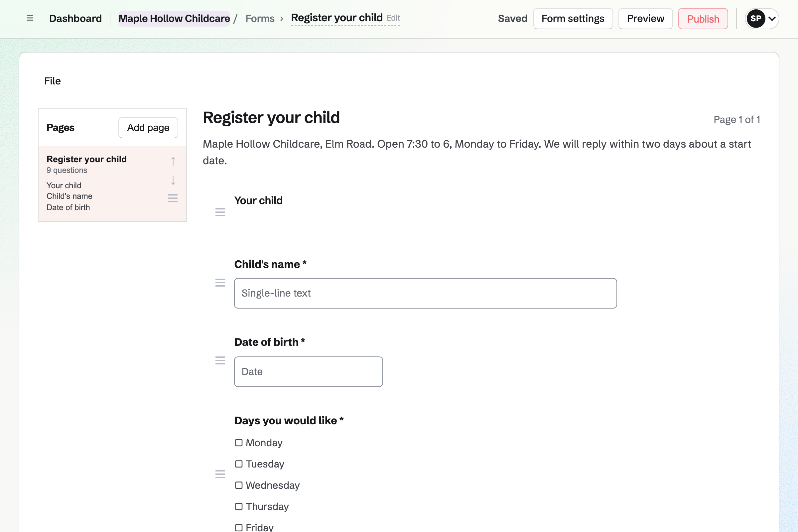Image resolution: width=798 pixels, height=532 pixels.
Task: Check the Friday checkbox
Action: click(239, 528)
